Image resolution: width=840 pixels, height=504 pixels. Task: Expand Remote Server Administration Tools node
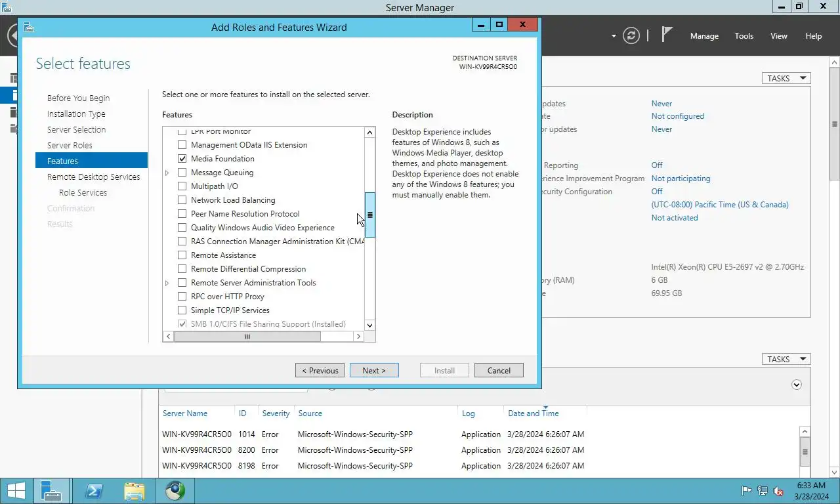(x=167, y=283)
